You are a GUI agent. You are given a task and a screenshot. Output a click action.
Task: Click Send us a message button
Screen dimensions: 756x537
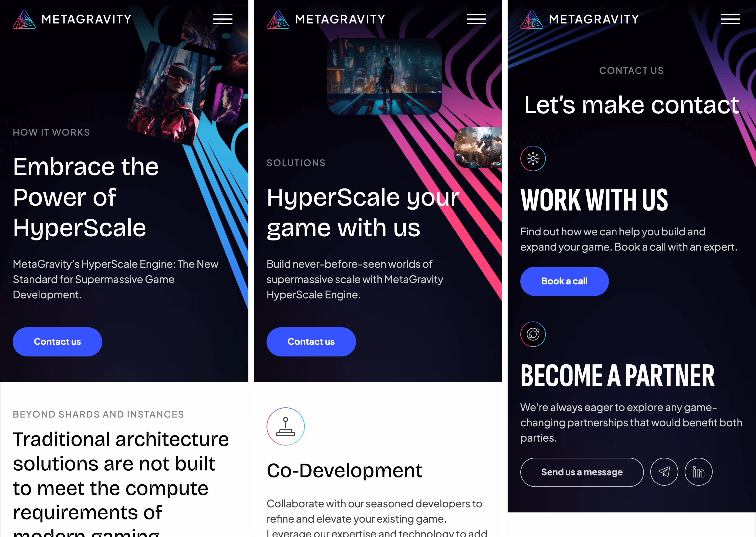click(582, 472)
